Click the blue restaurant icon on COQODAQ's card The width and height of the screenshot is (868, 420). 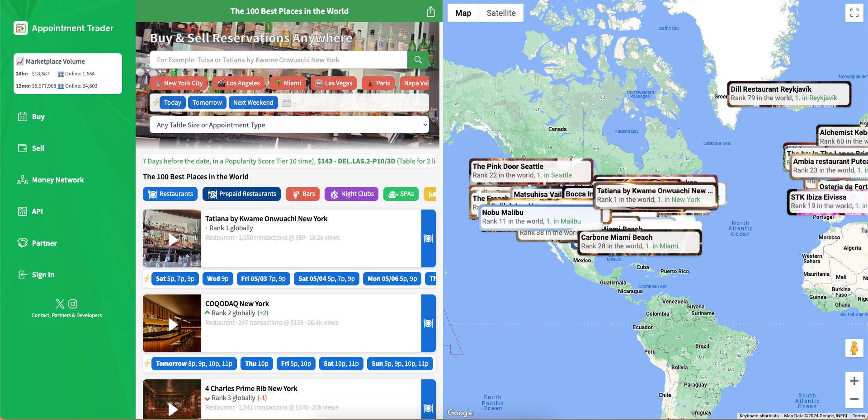(x=429, y=323)
